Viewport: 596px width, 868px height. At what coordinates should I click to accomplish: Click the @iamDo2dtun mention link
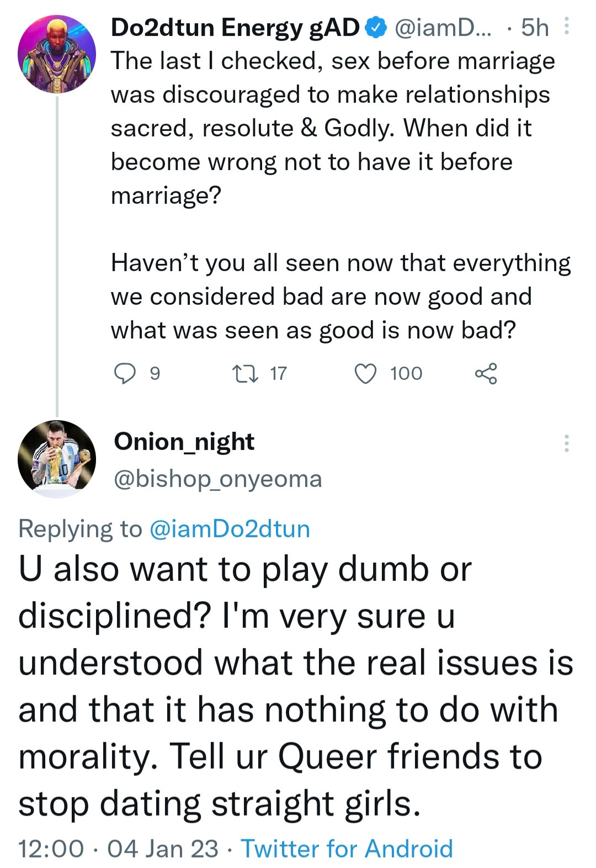tap(230, 529)
